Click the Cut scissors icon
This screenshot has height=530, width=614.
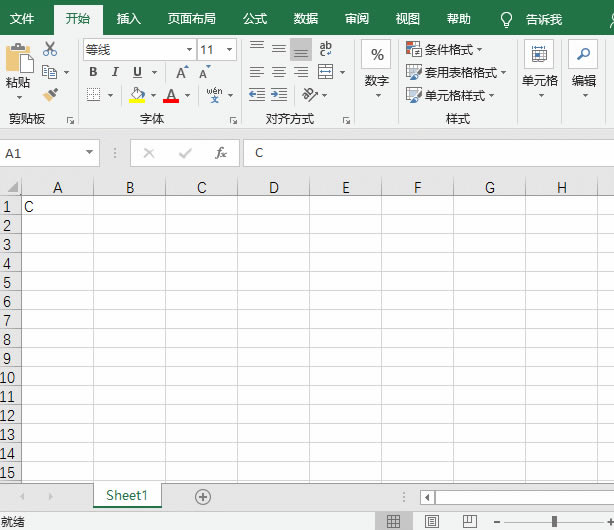50,49
